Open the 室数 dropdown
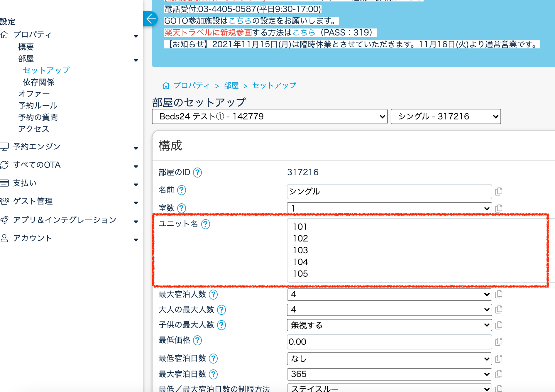This screenshot has height=392, width=555. tap(389, 208)
